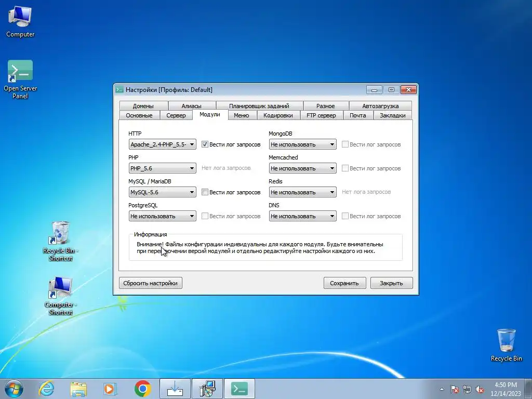Open the Планировщик заданий tab
The height and width of the screenshot is (399, 532).
coord(259,106)
